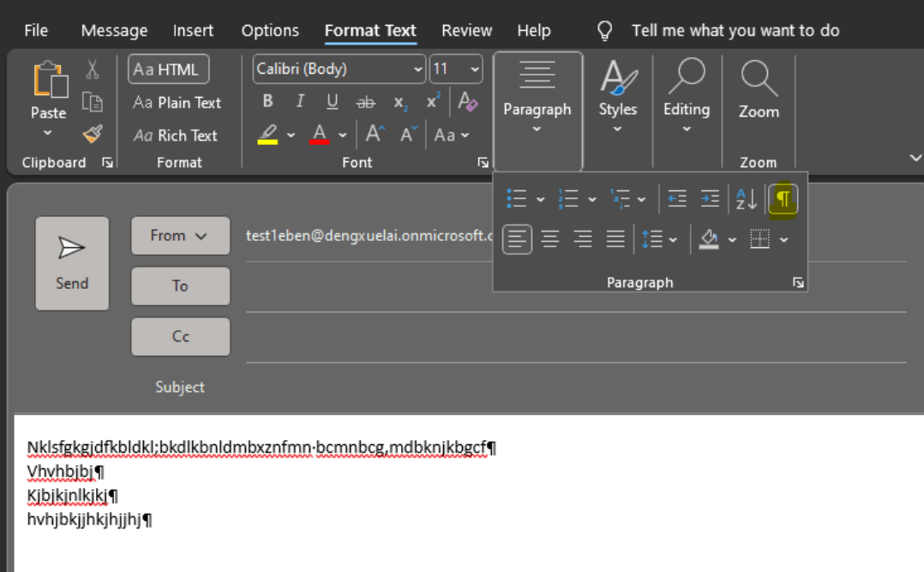Click the Borders icon
This screenshot has width=924, height=572.
click(759, 239)
